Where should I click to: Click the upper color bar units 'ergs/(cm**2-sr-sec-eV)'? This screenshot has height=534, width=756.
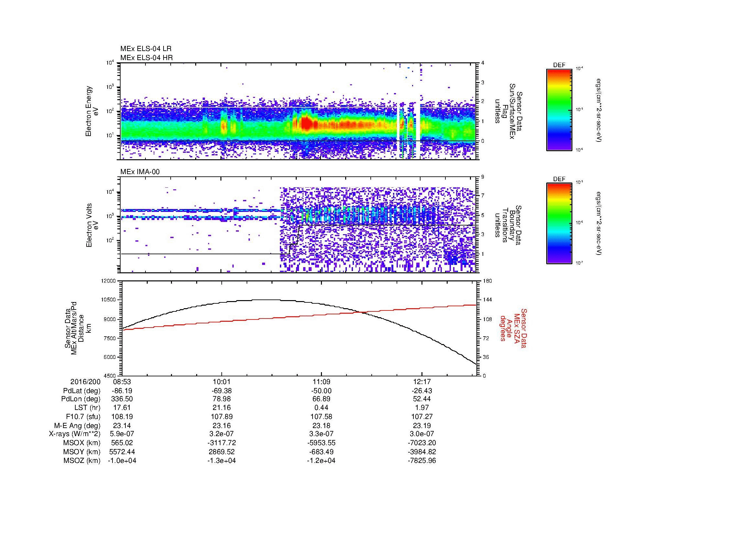coord(599,110)
